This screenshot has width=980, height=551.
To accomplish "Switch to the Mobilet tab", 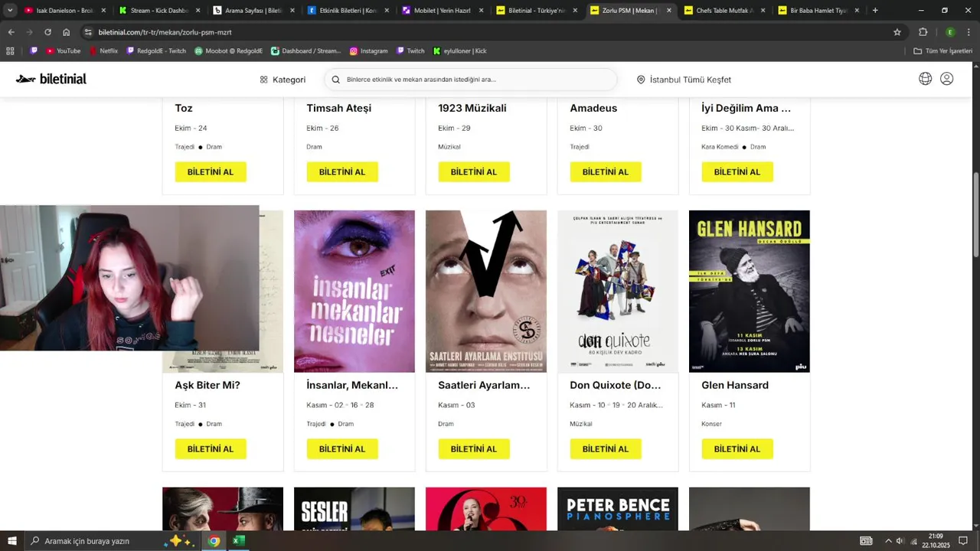I will coord(443,11).
